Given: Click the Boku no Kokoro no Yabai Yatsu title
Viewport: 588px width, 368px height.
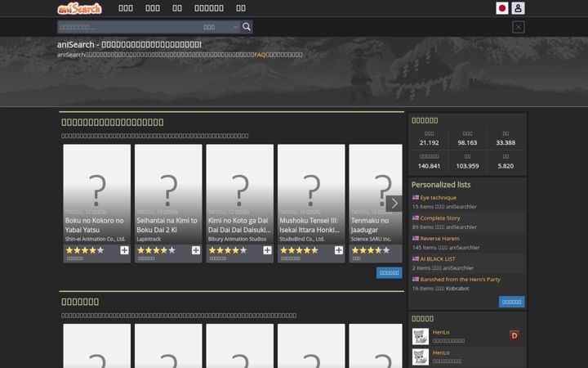Looking at the screenshot, I should coord(95,225).
